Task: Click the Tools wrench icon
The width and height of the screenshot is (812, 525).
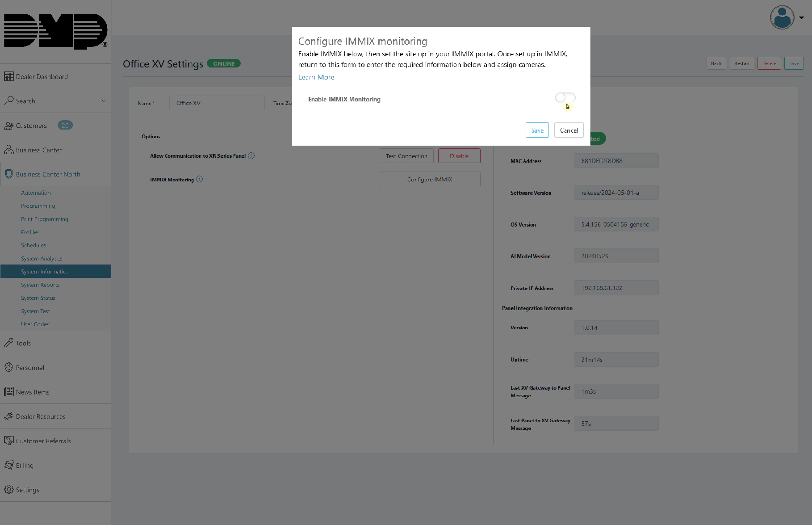Action: click(8, 343)
